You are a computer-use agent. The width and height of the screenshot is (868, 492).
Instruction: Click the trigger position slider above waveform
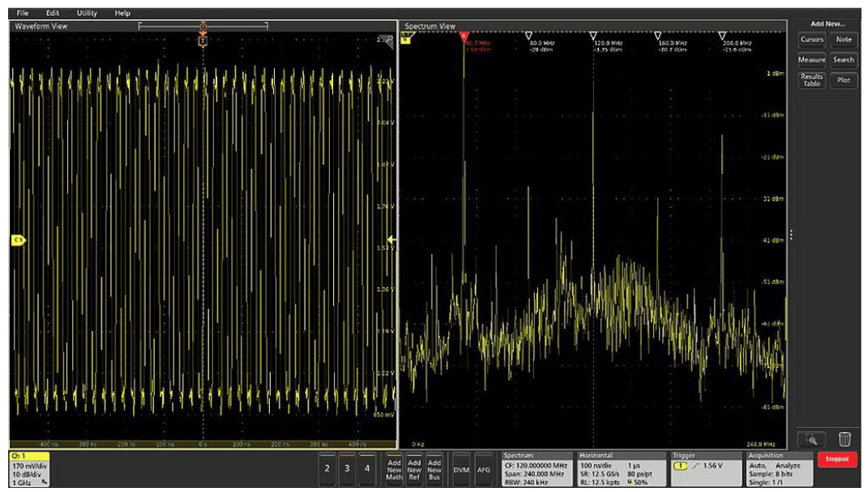click(x=201, y=26)
